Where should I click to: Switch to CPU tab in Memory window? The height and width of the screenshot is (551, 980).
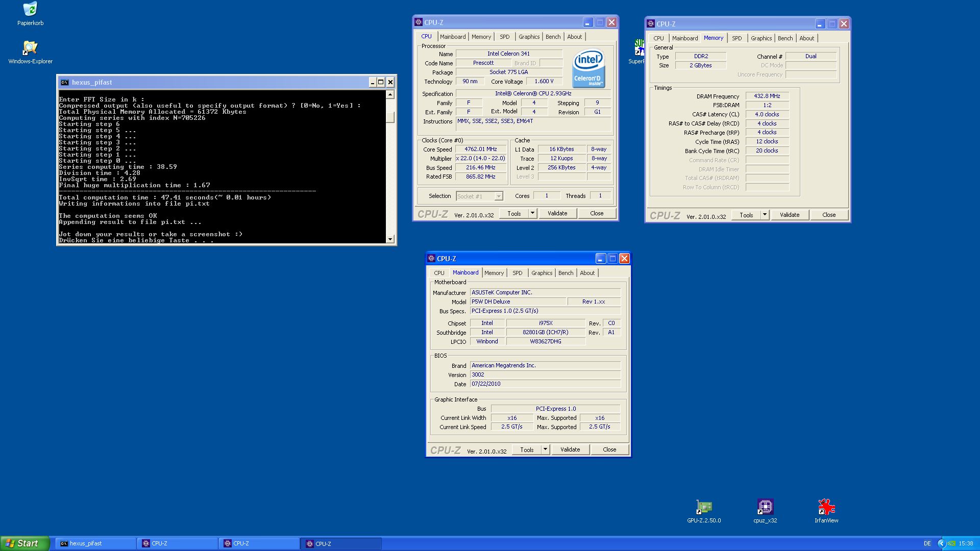(658, 38)
